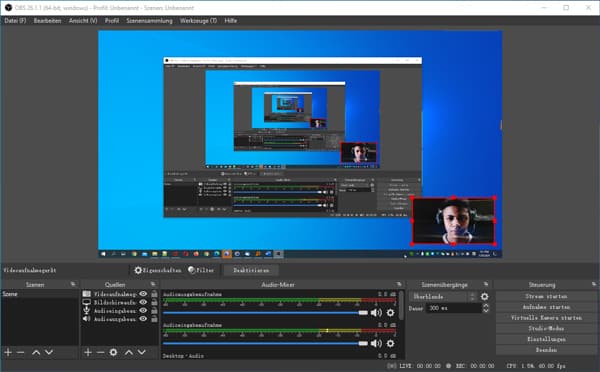600x372 pixels.
Task: Click captured Windows Start button in preview
Action: point(103,254)
